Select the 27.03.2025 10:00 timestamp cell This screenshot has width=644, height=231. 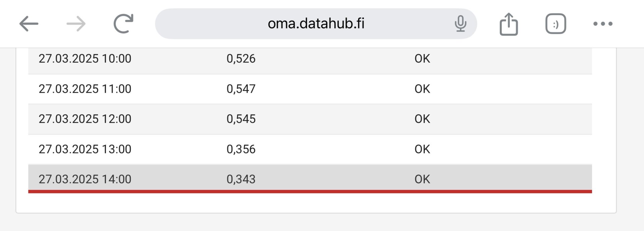click(x=85, y=59)
